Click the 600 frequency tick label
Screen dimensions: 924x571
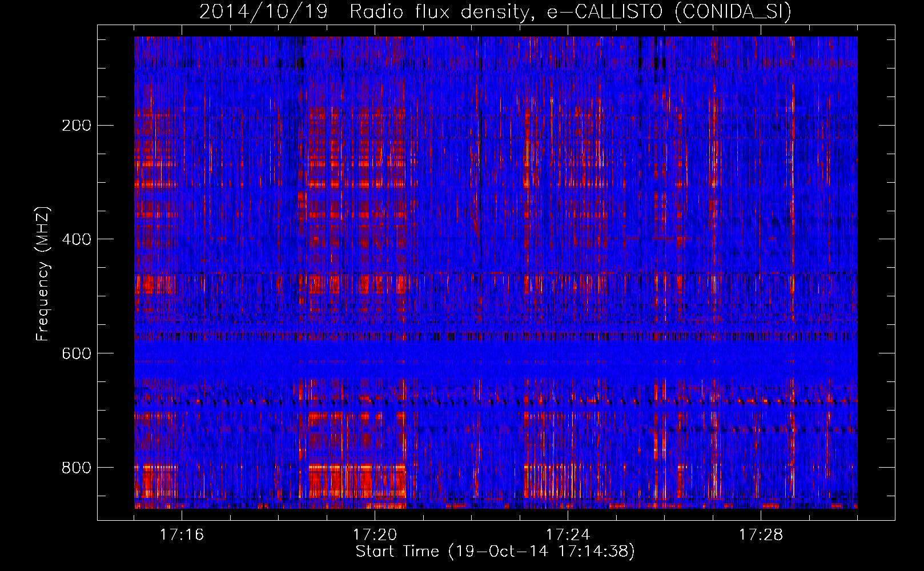(x=76, y=353)
